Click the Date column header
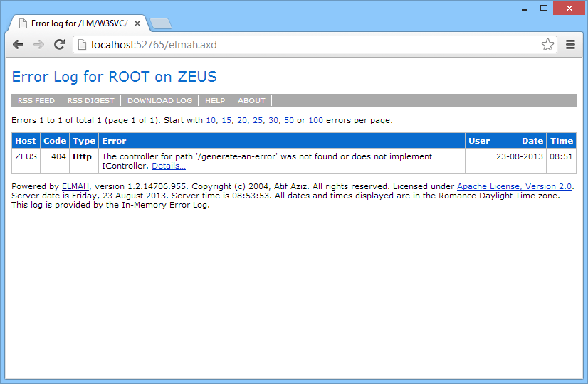Screen dimensions: 588x384 click(520, 141)
